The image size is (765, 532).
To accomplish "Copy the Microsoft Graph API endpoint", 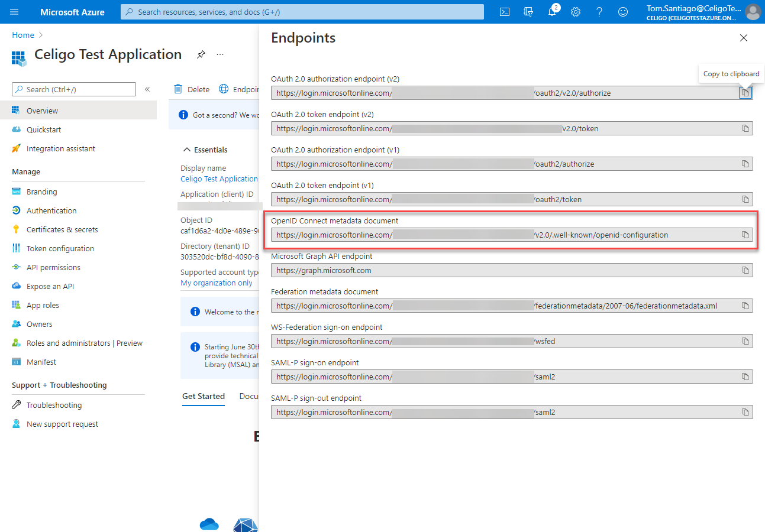I will pos(745,270).
